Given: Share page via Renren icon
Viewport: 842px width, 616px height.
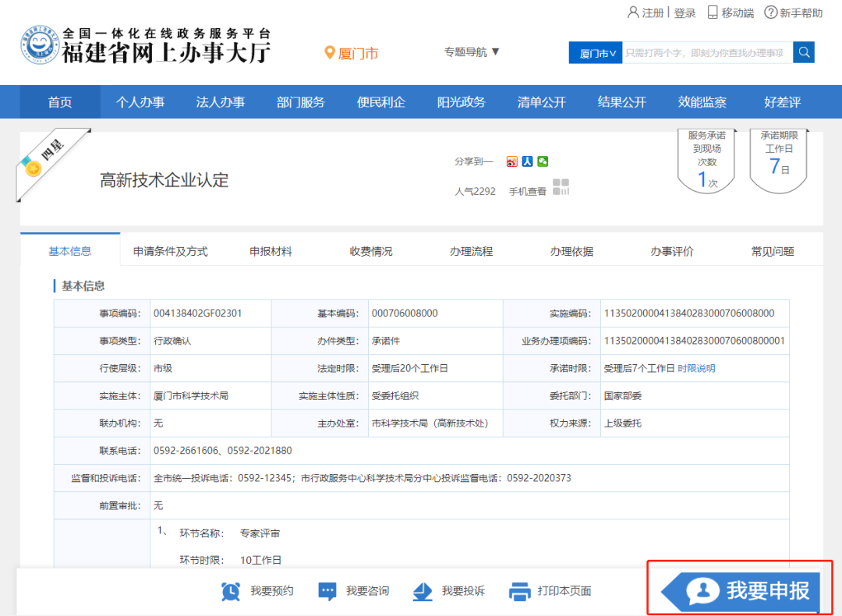Looking at the screenshot, I should pos(527,161).
